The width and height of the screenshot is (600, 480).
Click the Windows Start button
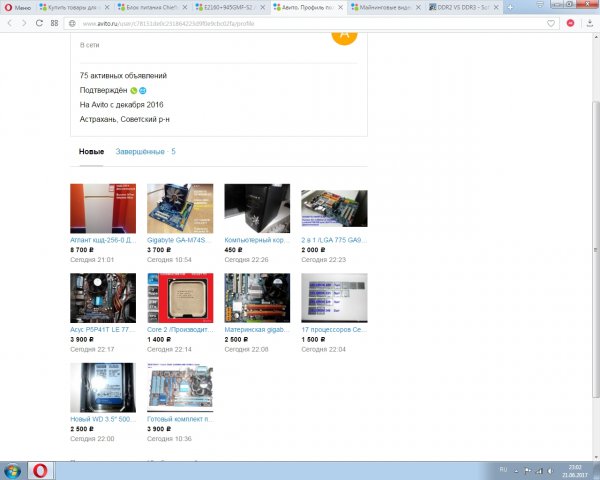point(13,469)
